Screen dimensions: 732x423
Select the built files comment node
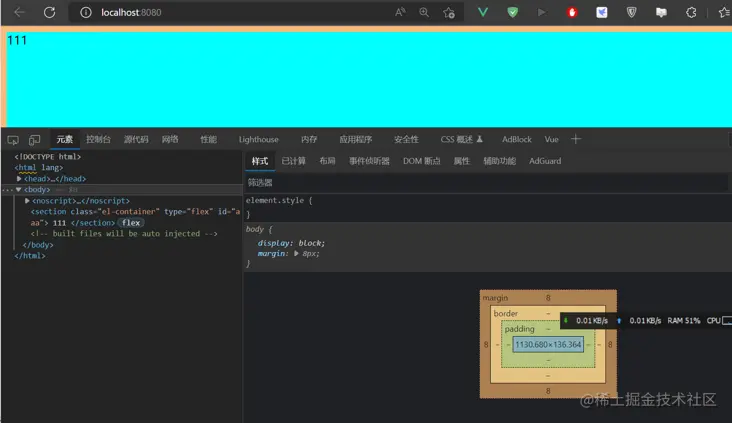point(124,233)
